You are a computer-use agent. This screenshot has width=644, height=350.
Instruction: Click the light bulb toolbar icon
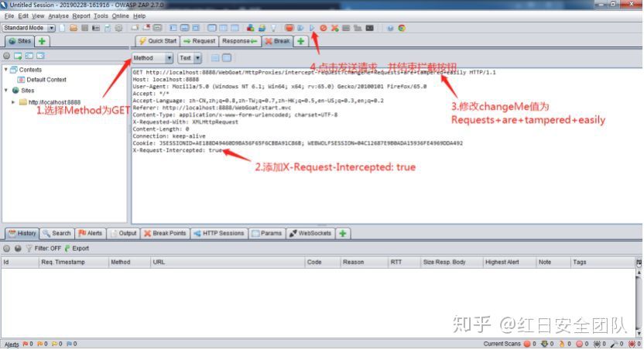[x=273, y=28]
